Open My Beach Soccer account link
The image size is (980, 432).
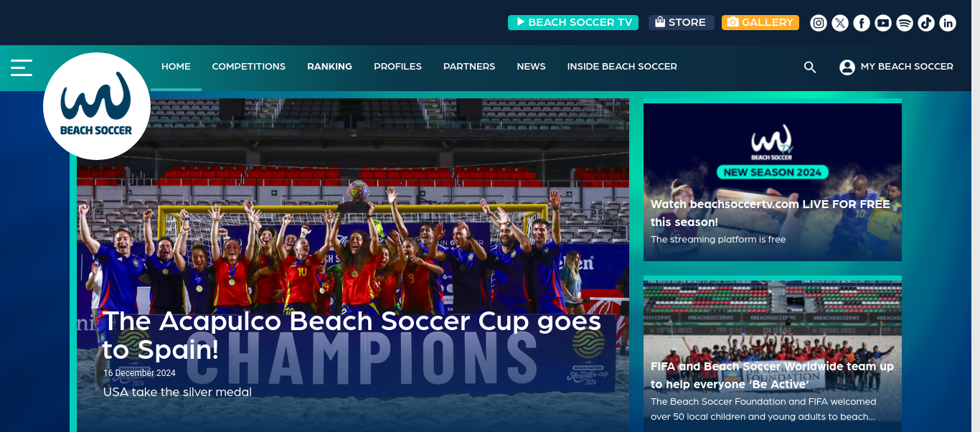pos(897,67)
